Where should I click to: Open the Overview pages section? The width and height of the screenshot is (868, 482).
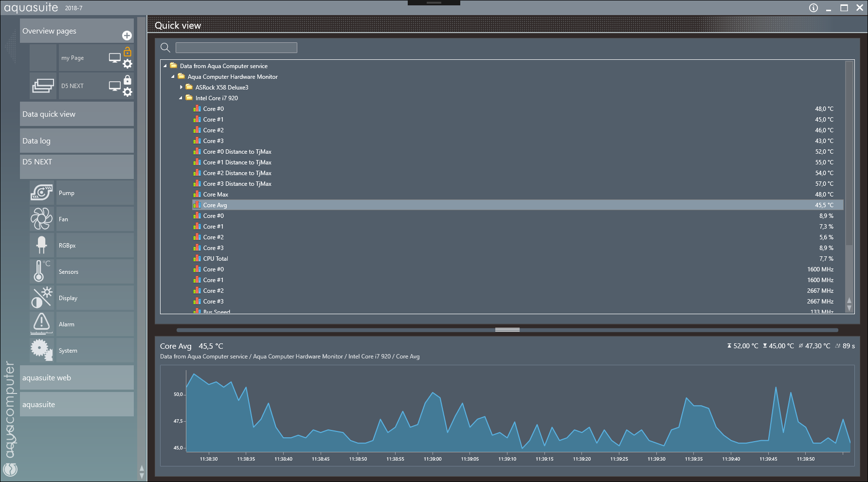click(77, 31)
